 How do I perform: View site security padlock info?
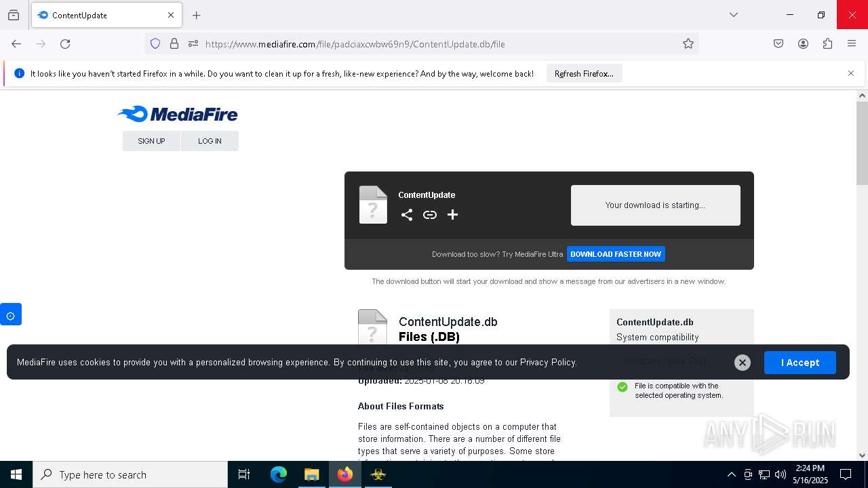[x=174, y=44]
